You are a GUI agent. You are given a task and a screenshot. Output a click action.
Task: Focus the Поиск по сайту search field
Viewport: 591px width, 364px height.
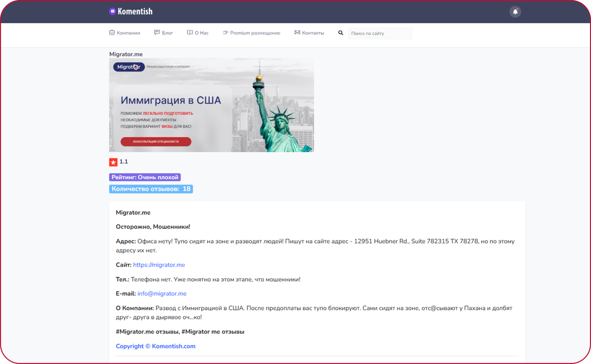[x=380, y=33]
